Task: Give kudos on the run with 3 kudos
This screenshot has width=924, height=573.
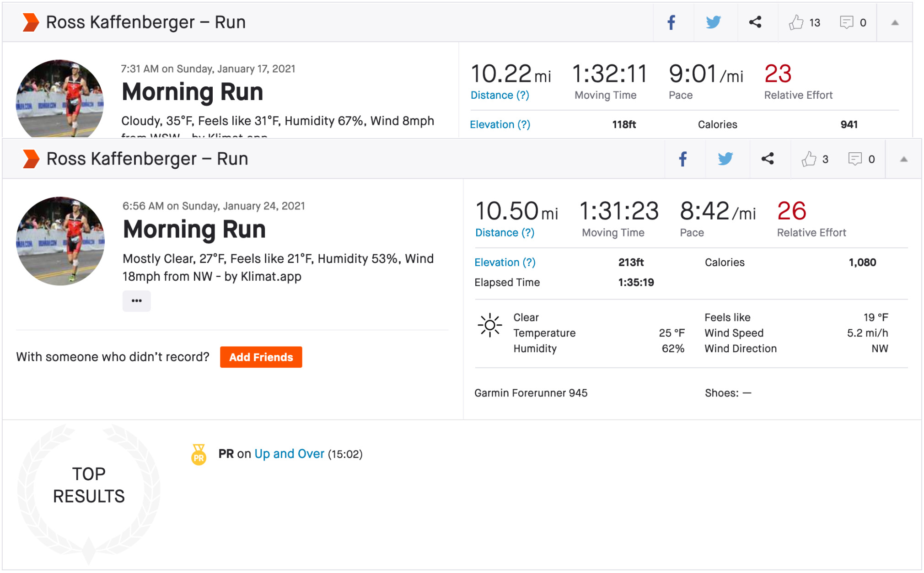Action: coord(809,159)
